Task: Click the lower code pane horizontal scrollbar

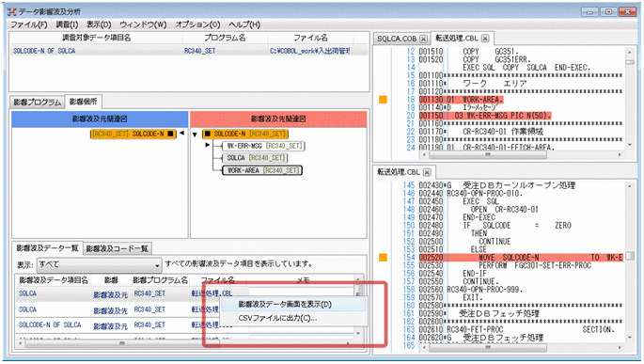Action: (x=522, y=348)
